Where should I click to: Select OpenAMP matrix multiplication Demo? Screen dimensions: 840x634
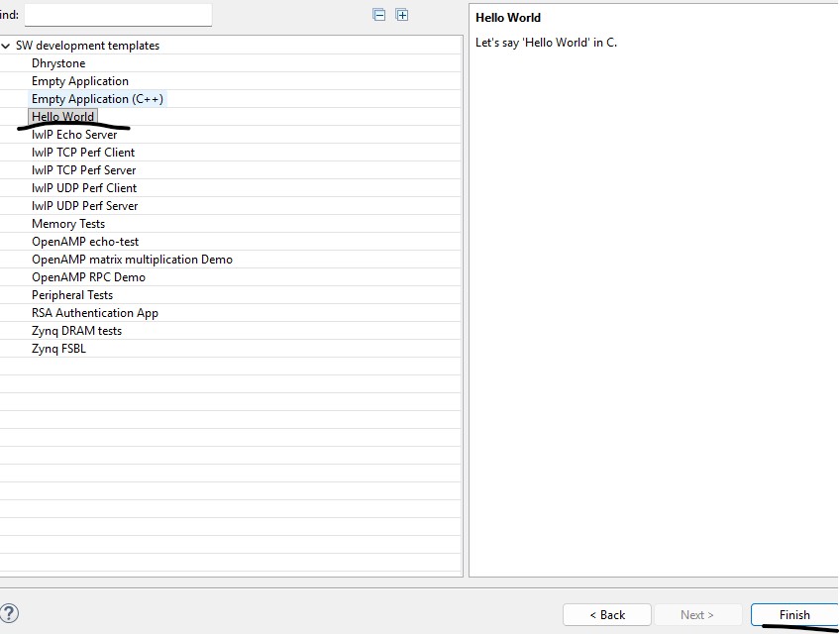click(132, 260)
